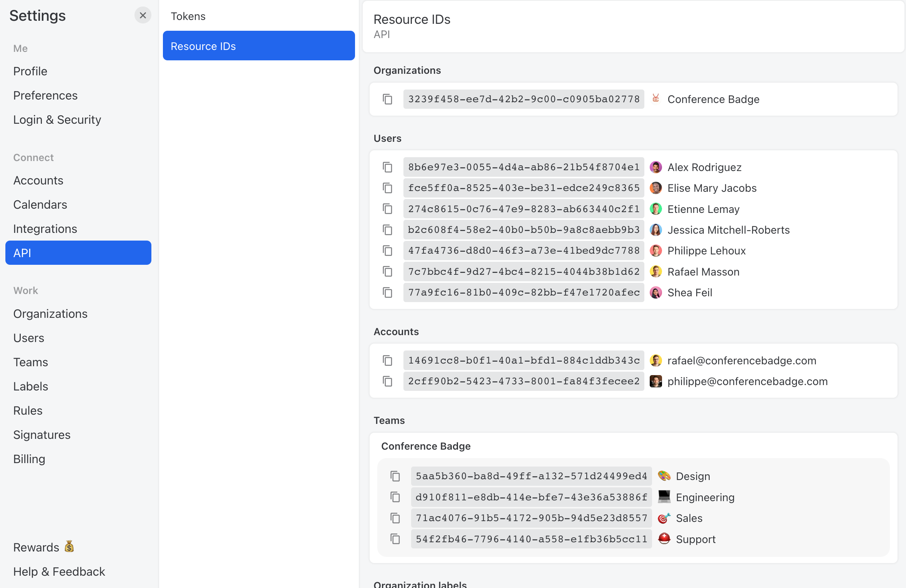Select Shea Feil's user ID text
This screenshot has height=588, width=906.
pos(523,292)
